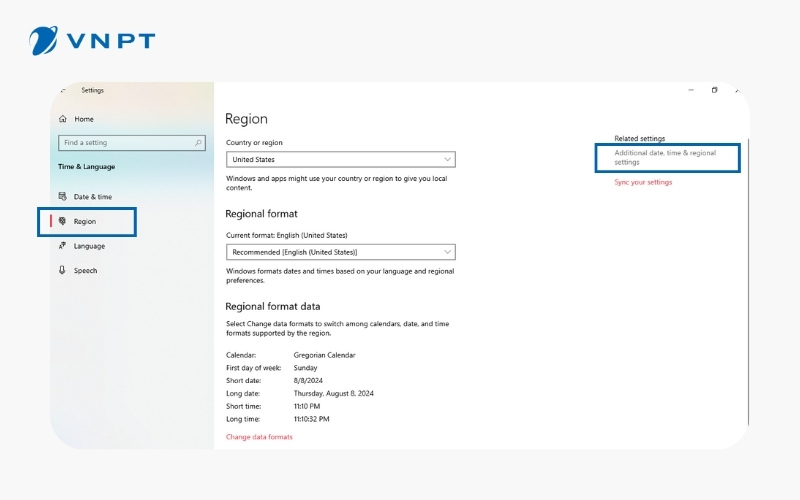Image resolution: width=800 pixels, height=500 pixels.
Task: Click the Change data formats link
Action: (259, 437)
